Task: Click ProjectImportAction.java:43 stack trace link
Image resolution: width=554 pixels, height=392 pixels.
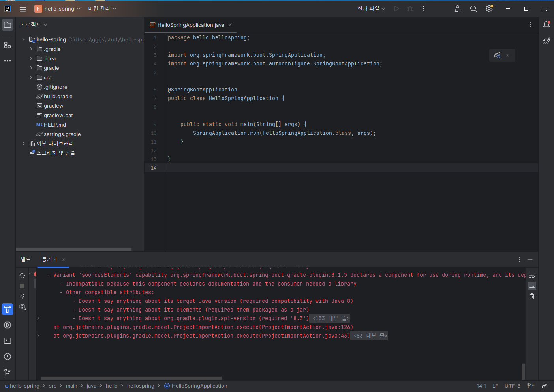Action: (x=304, y=336)
